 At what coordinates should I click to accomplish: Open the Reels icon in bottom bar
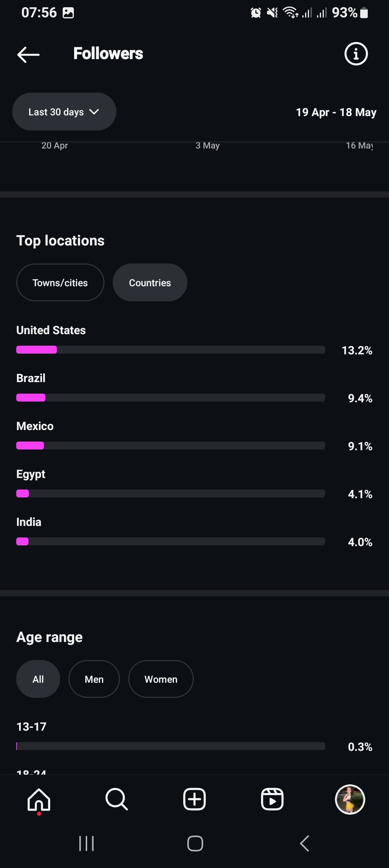point(272,799)
